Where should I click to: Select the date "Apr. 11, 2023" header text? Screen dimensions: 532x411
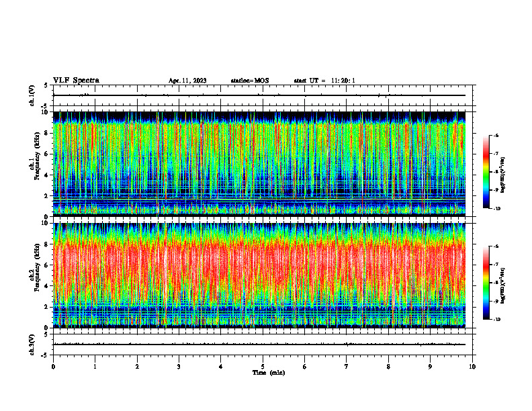[187, 81]
